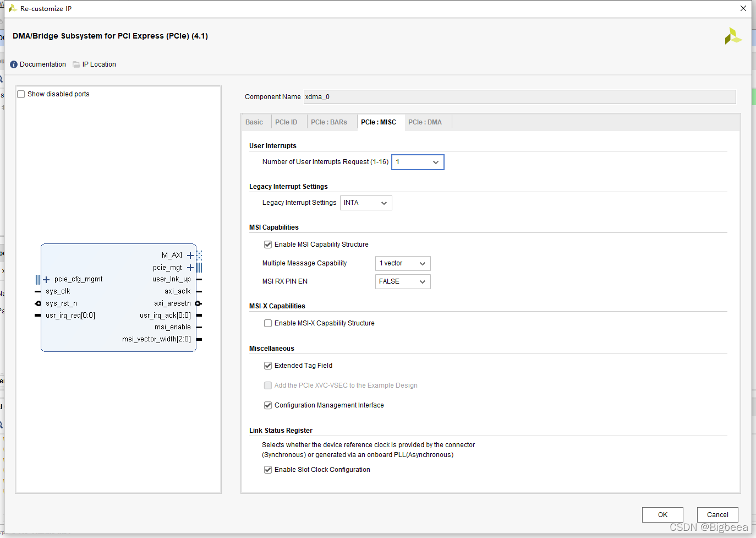Select the sys_clk port label

pyautogui.click(x=58, y=291)
